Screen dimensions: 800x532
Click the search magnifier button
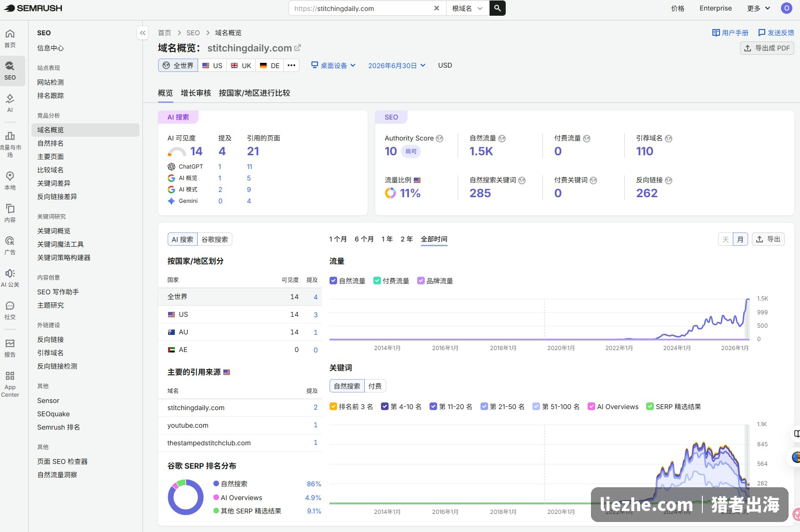pyautogui.click(x=497, y=8)
